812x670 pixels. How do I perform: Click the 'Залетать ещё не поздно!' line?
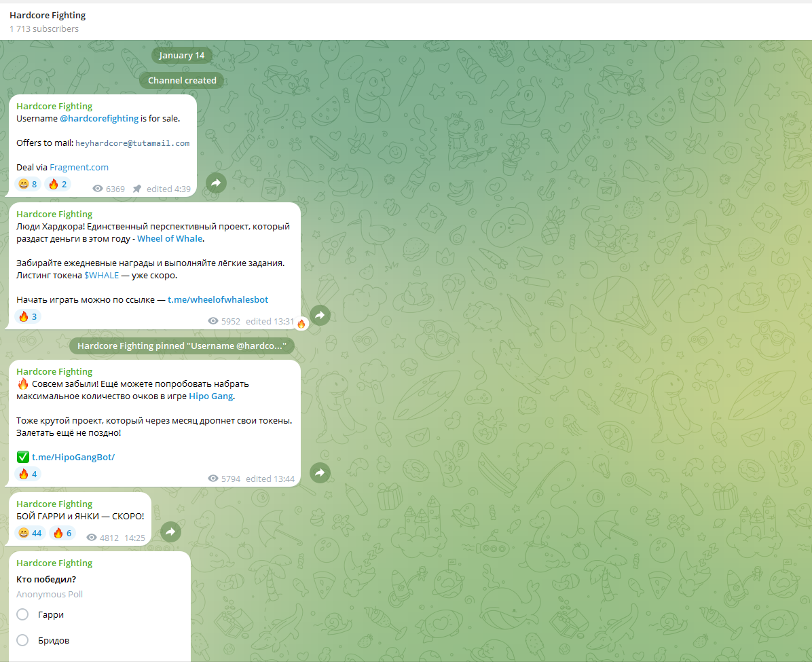click(x=69, y=433)
